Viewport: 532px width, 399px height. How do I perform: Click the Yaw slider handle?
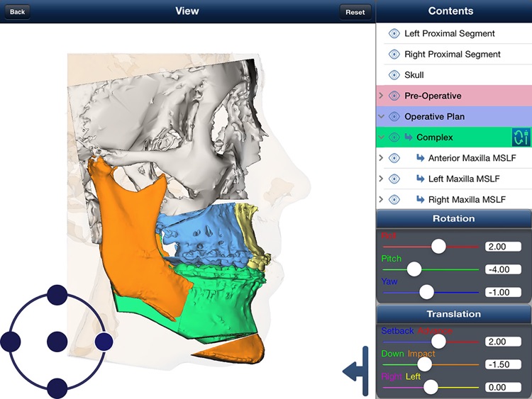(x=426, y=292)
